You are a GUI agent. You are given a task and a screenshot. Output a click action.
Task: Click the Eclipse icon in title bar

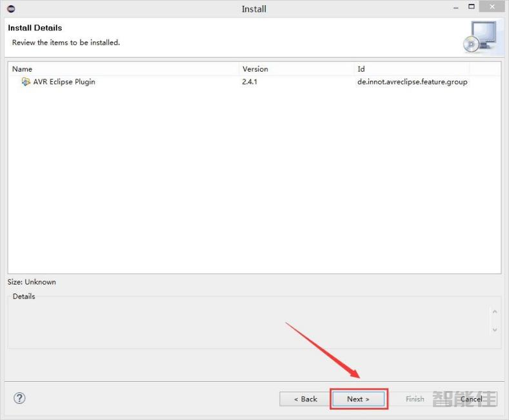pyautogui.click(x=10, y=8)
